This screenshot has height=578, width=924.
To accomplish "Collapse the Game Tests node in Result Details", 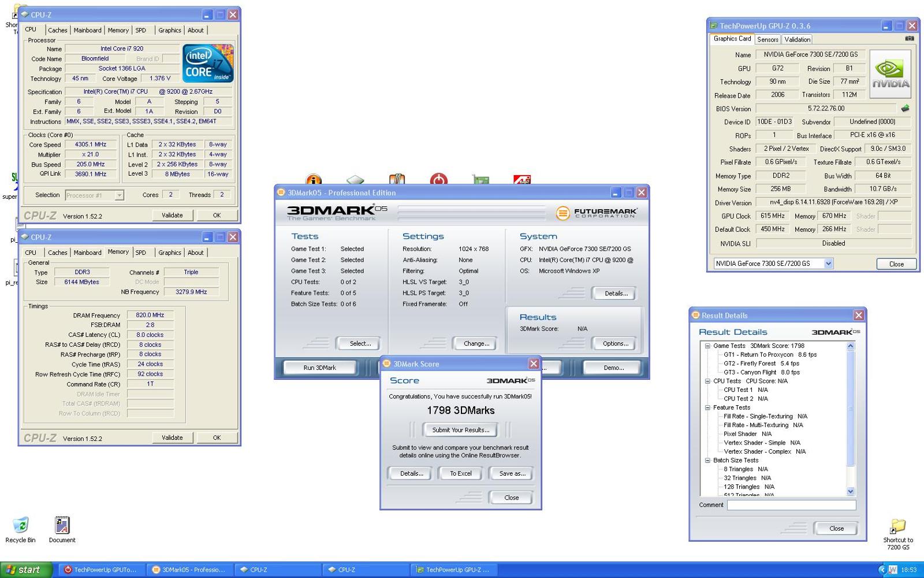I will click(707, 346).
